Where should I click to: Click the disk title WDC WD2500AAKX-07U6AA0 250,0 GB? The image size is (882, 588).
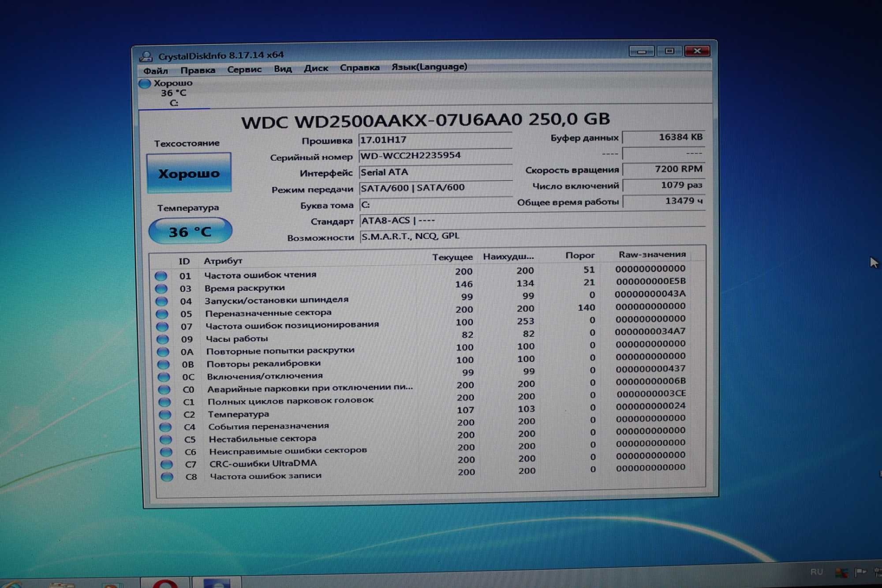click(426, 120)
